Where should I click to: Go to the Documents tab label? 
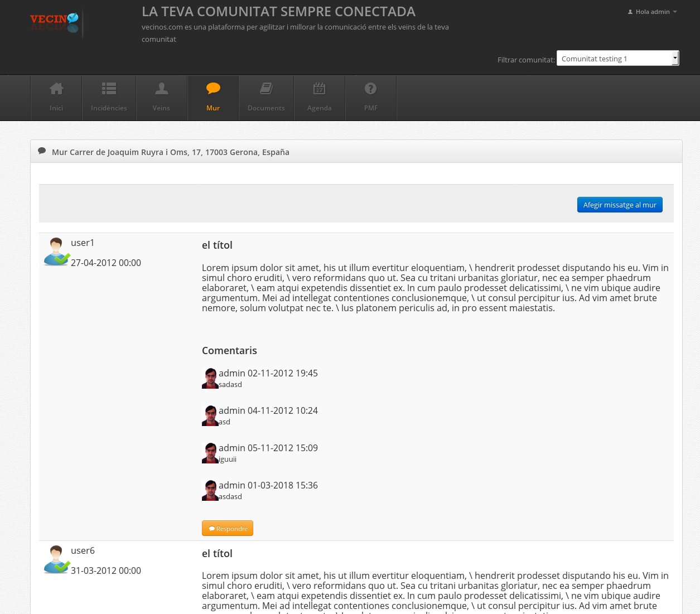[x=266, y=108]
